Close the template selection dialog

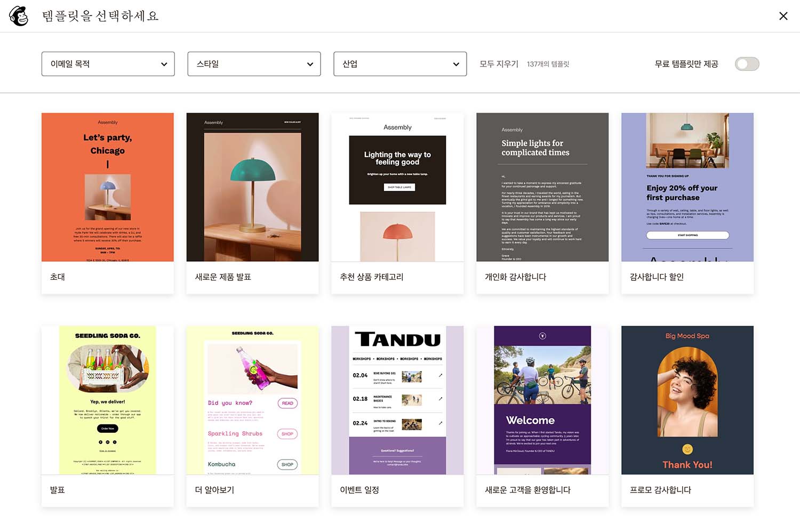[783, 16]
